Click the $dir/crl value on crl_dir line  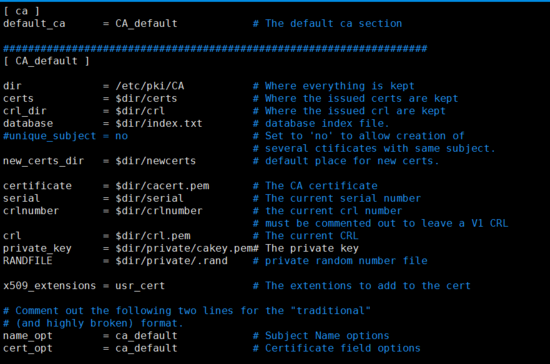click(x=140, y=111)
